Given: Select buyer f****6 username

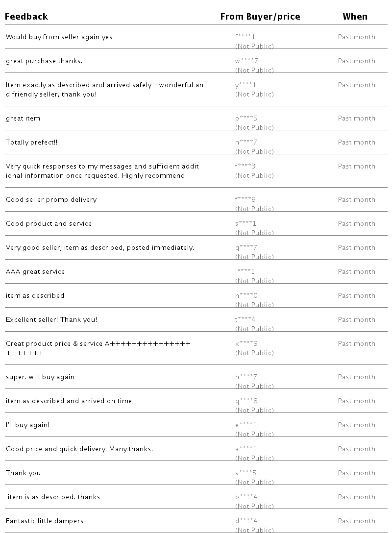Looking at the screenshot, I should [x=245, y=200].
